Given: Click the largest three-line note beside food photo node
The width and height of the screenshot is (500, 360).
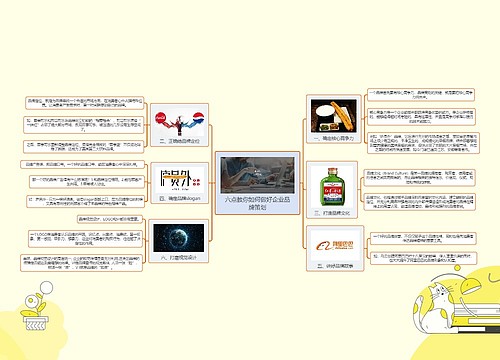Looking at the screenshot, I should click(423, 143).
